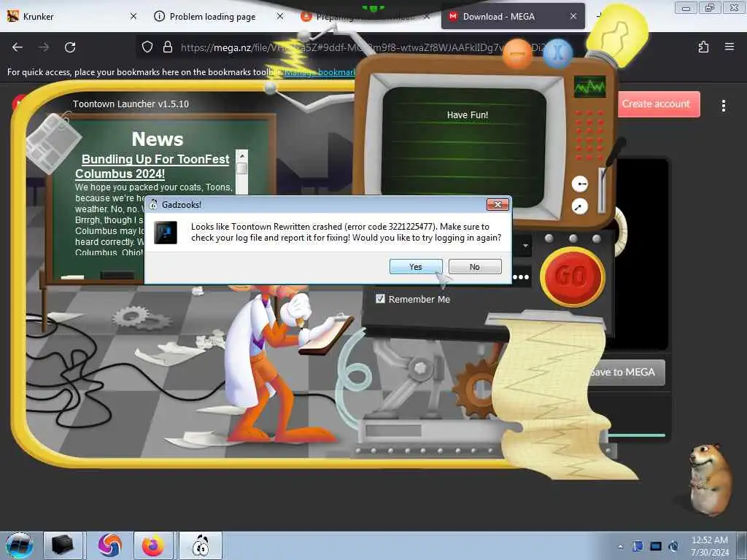
Task: Reload the current page
Action: (x=70, y=47)
